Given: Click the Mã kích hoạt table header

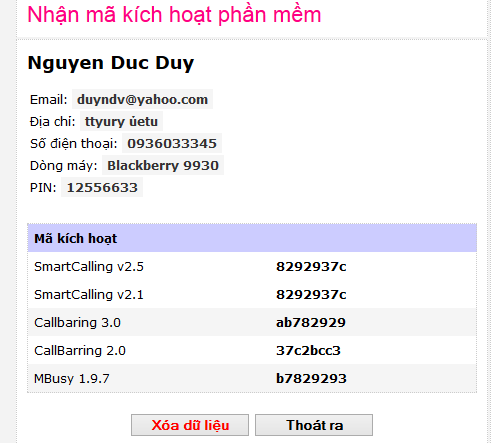Looking at the screenshot, I should click(252, 238).
